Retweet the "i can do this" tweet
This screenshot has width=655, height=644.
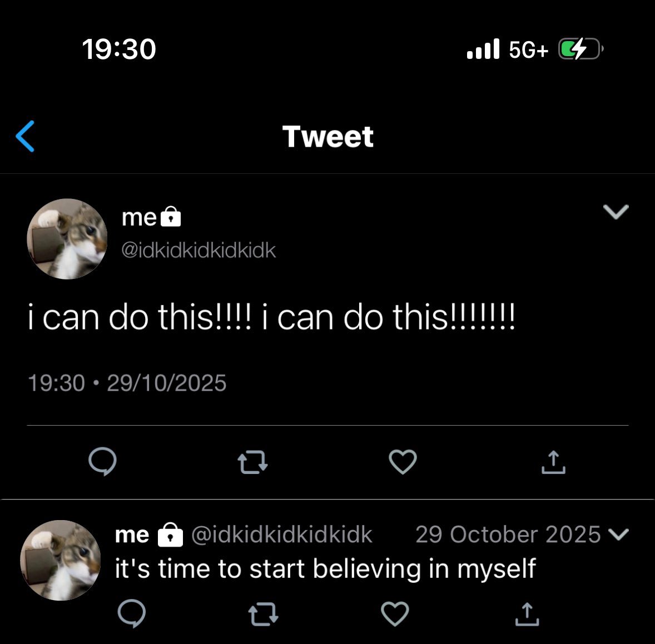point(252,462)
